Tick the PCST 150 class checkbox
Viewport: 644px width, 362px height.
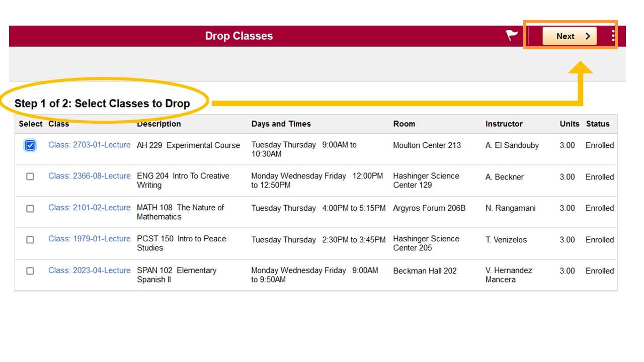(30, 240)
